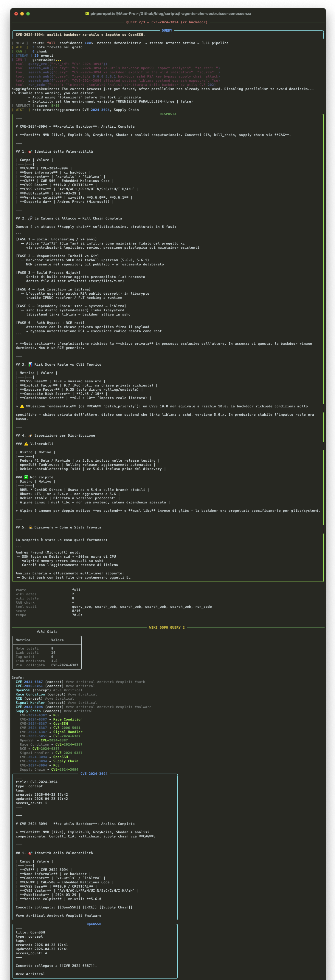Select the edge 'CVE-2024-3094 → Supply Chain'
This screenshot has height=980, width=335.
(x=49, y=762)
